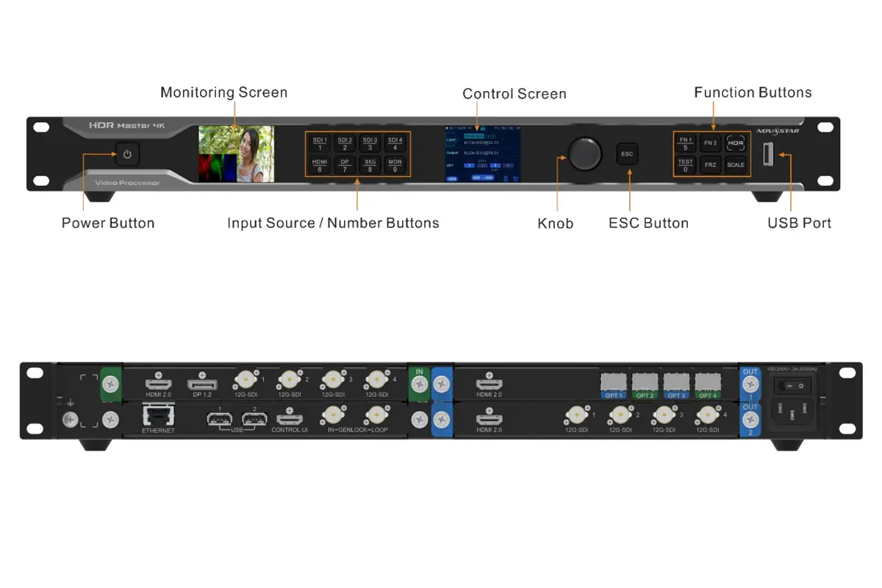The width and height of the screenshot is (882, 588).
Task: Select the HDMI input source button
Action: 320,165
